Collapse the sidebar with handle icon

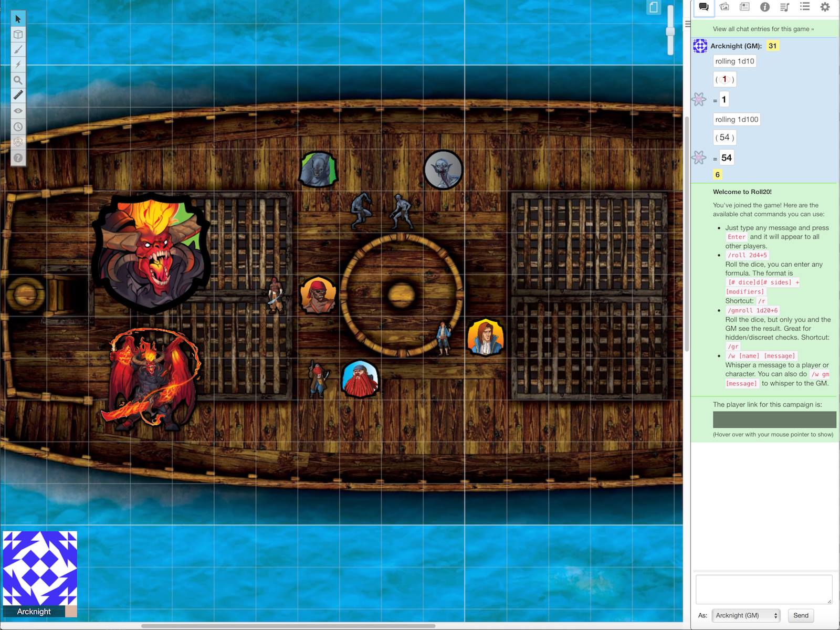click(687, 24)
